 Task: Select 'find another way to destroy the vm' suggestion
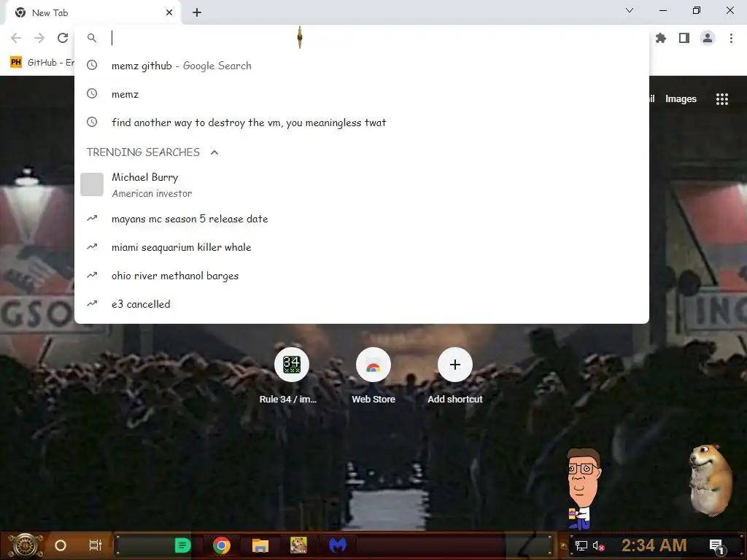362,122
